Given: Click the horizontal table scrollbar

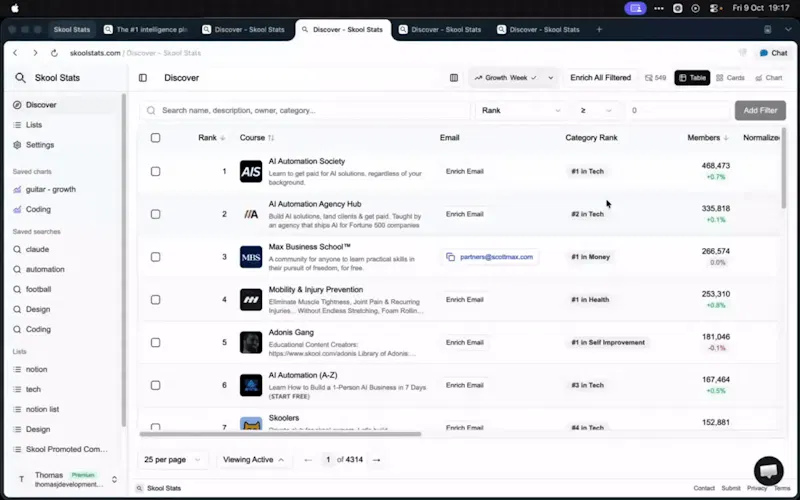Looking at the screenshot, I should (x=280, y=434).
